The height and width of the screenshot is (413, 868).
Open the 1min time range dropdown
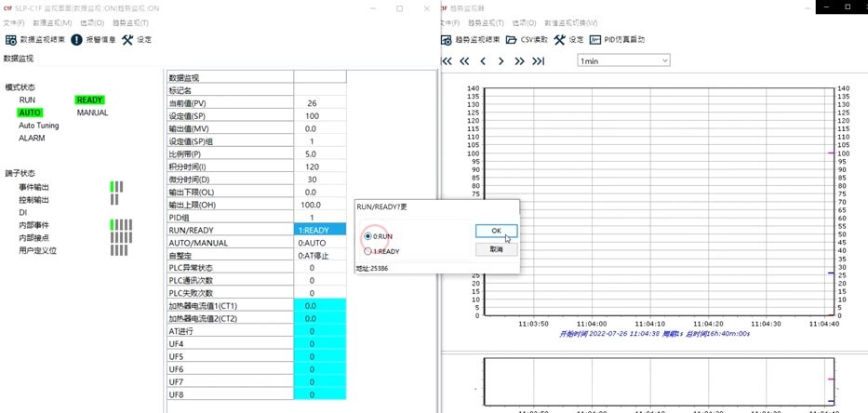[622, 60]
